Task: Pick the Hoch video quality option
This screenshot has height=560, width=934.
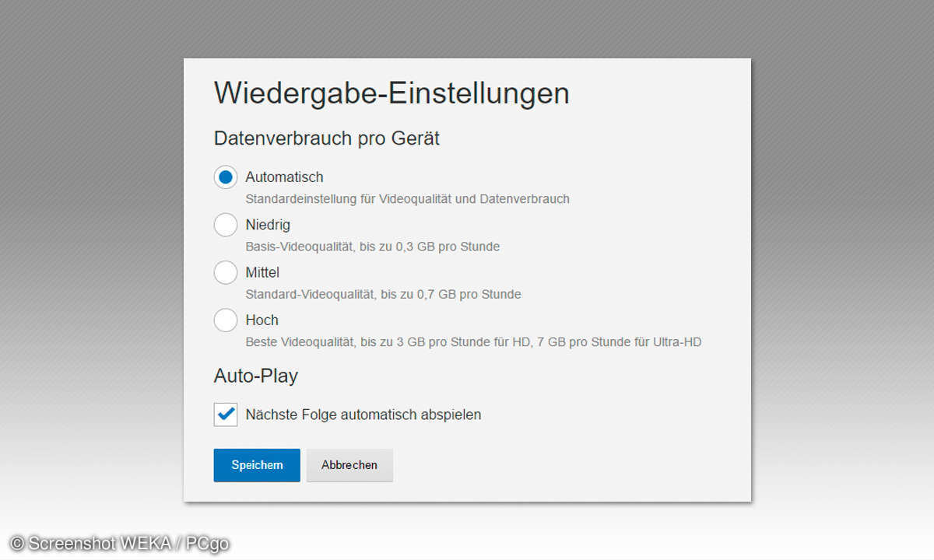Action: pyautogui.click(x=226, y=320)
